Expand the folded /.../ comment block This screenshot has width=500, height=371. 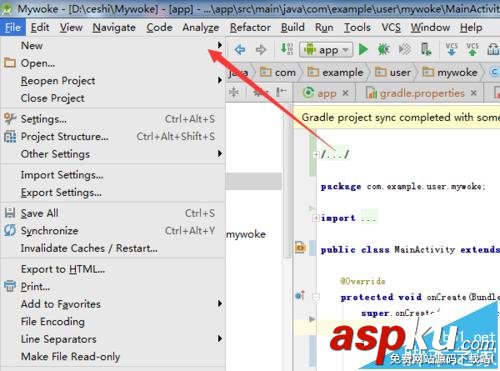coord(315,155)
